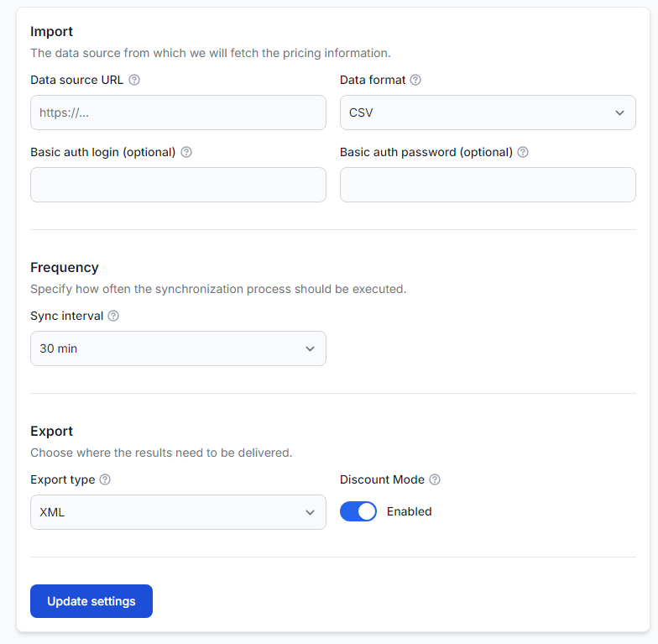The image size is (658, 644).
Task: Click the Enabled label beside the toggle
Action: click(410, 511)
